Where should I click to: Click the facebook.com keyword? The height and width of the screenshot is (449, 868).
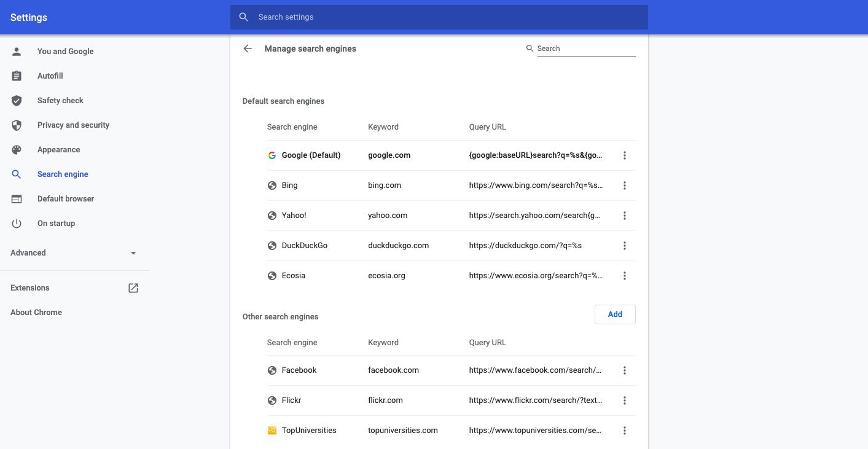[393, 370]
